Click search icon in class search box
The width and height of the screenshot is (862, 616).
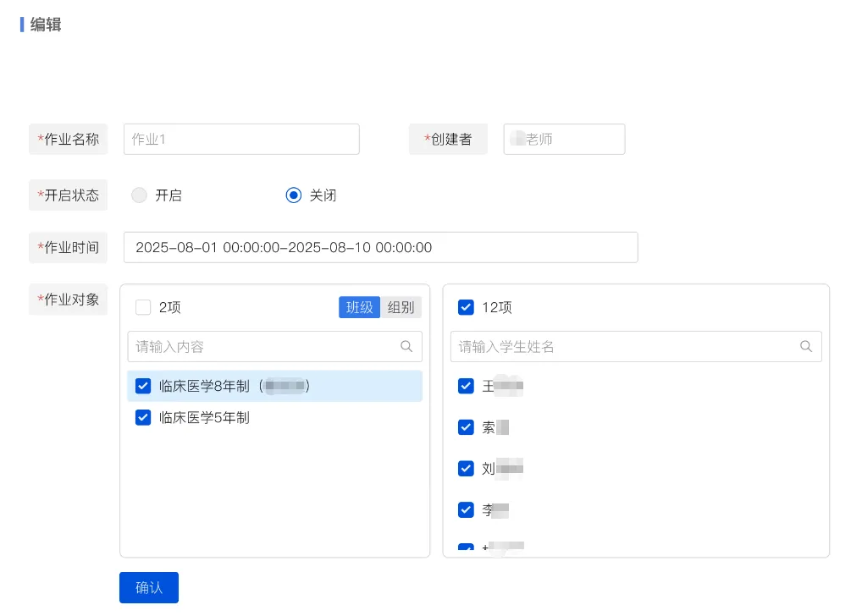click(x=406, y=346)
